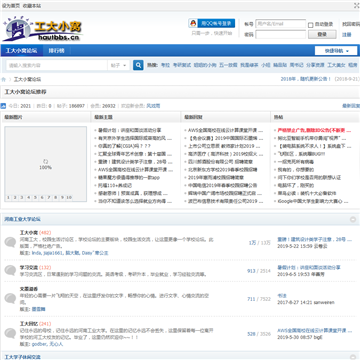Click moderator name godber
This screenshot has width=360, height=360.
pyautogui.click(x=40, y=344)
